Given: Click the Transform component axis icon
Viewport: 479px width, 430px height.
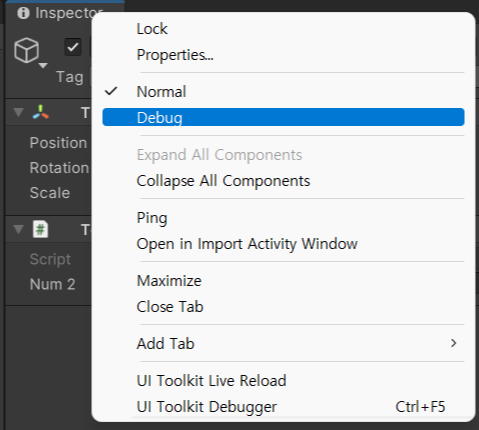Looking at the screenshot, I should coord(41,113).
